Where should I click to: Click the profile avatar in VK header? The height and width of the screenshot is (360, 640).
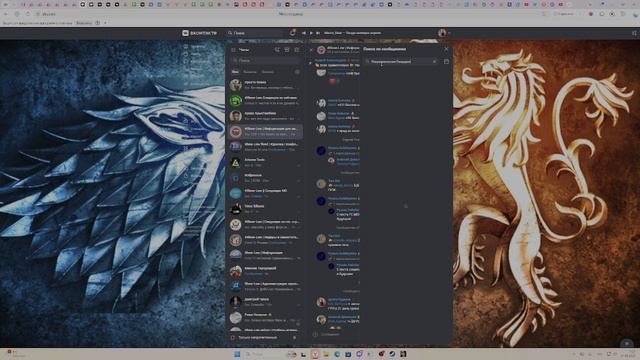pos(442,33)
